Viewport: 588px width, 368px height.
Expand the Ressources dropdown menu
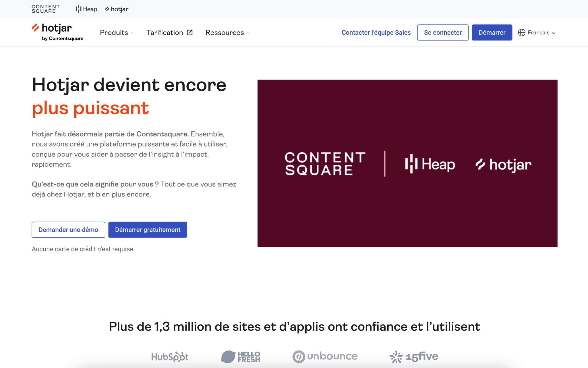(x=227, y=33)
